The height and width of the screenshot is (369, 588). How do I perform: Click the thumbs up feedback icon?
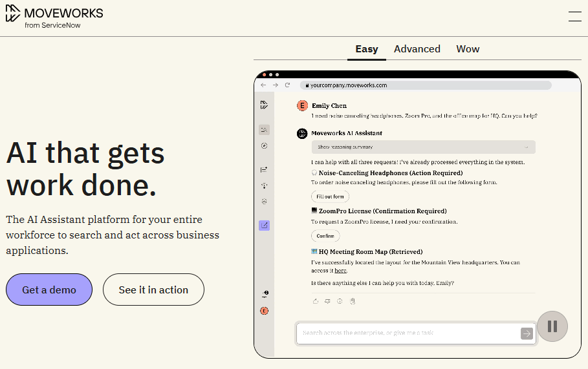(x=316, y=300)
